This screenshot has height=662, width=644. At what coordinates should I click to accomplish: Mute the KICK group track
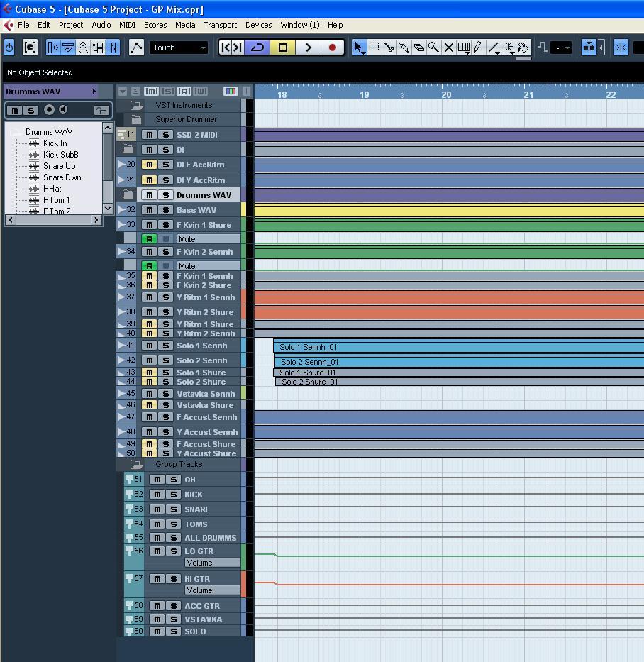pyautogui.click(x=157, y=495)
